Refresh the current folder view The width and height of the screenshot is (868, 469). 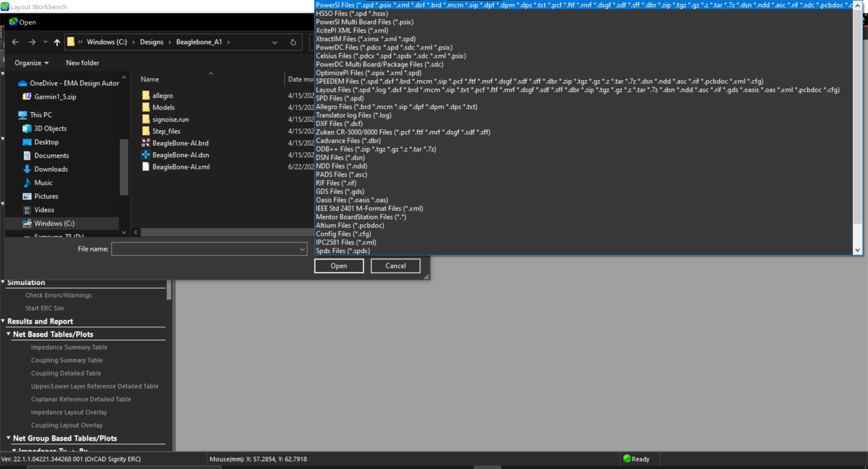pyautogui.click(x=293, y=42)
